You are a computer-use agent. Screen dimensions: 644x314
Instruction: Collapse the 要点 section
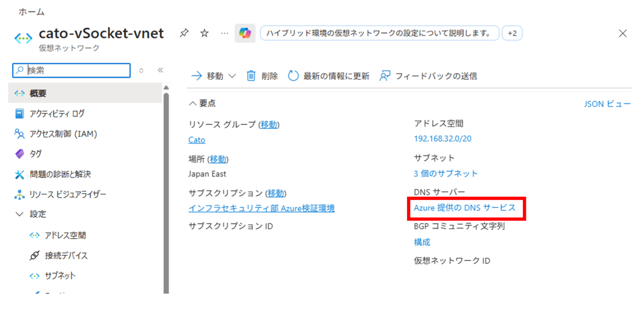click(x=202, y=103)
